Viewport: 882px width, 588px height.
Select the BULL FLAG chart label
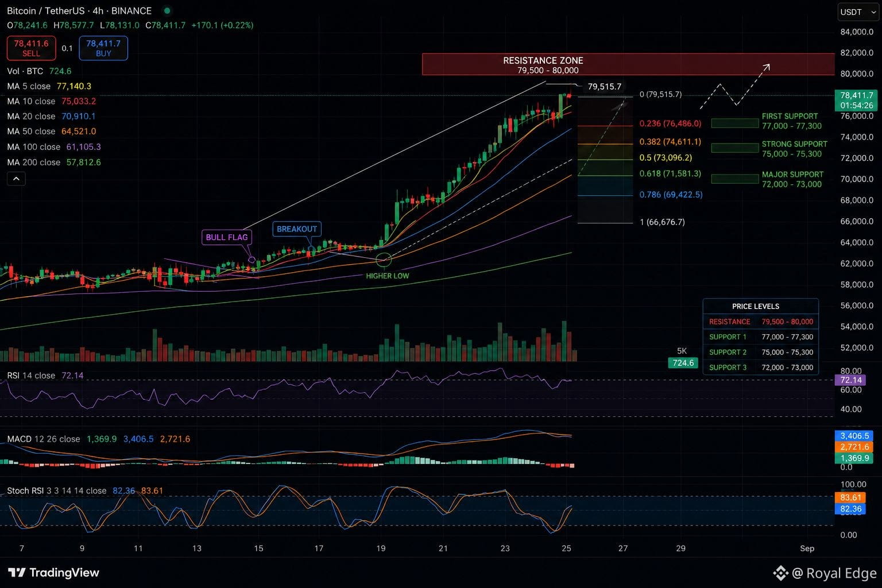(x=227, y=237)
